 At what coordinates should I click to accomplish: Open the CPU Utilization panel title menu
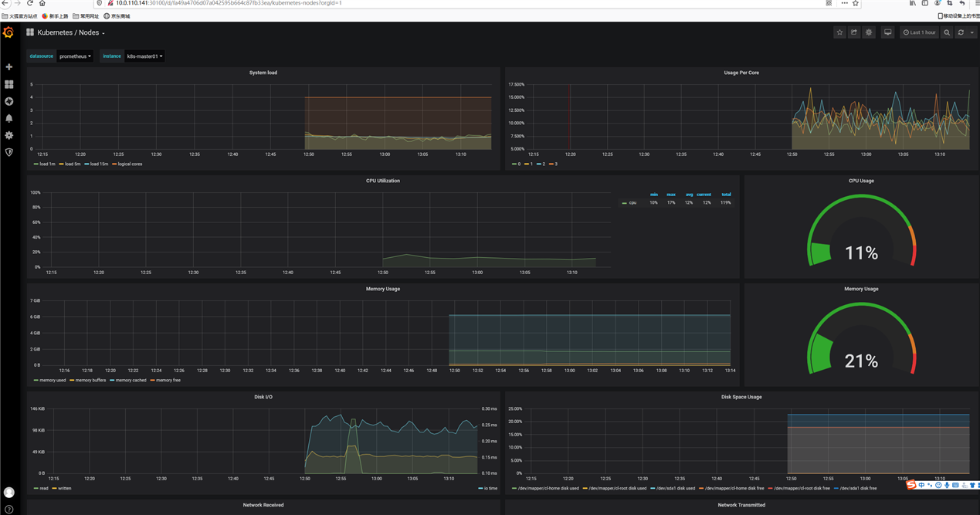[x=383, y=181]
